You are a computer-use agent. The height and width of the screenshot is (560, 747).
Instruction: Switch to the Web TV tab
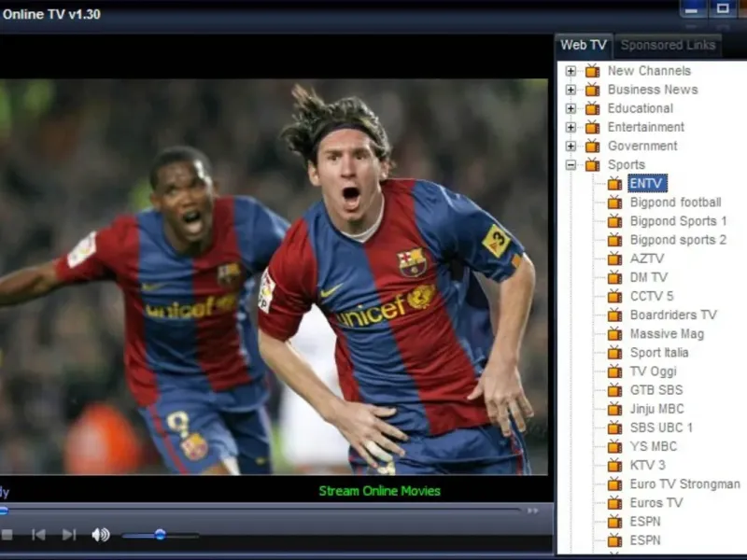pos(583,45)
